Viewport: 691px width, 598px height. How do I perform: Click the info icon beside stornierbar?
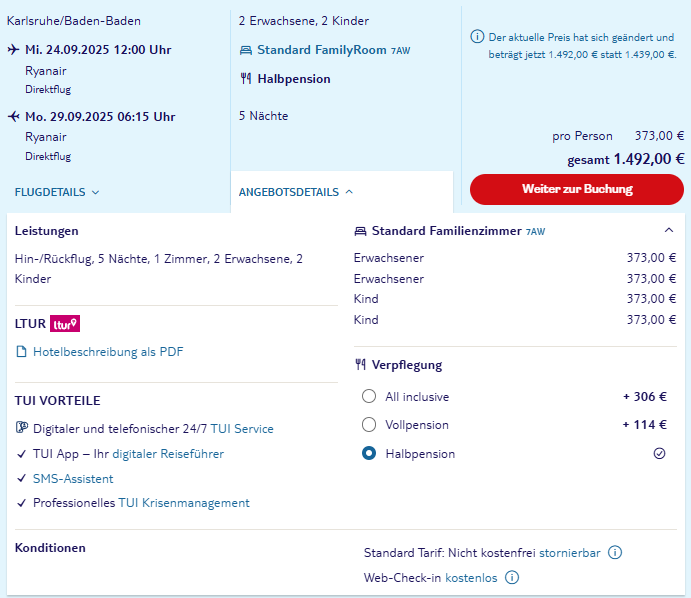coord(615,552)
